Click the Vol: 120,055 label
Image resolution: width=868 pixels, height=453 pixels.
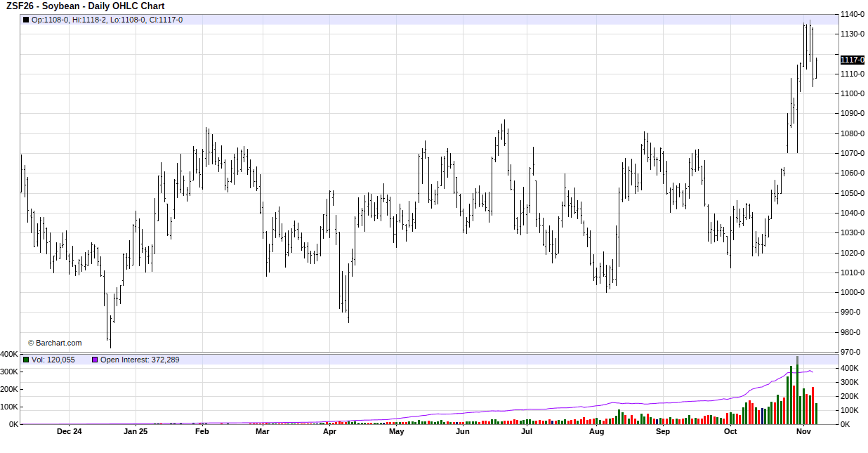click(53, 360)
